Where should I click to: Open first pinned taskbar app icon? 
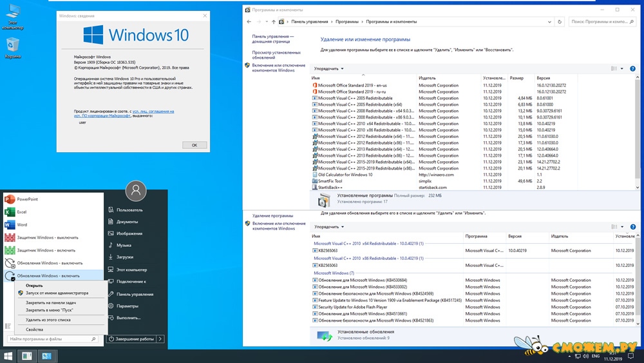tap(27, 356)
